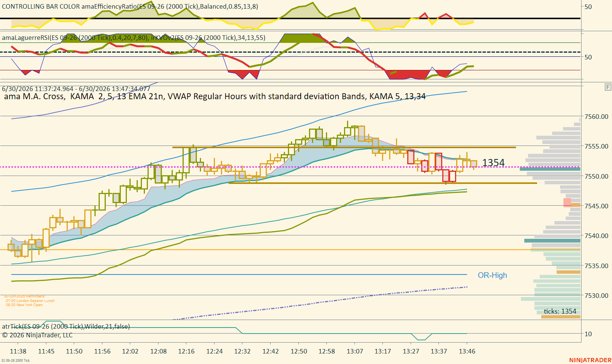Click the 09:30 New York Open reminder
The image size is (612, 364).
(x=24, y=305)
